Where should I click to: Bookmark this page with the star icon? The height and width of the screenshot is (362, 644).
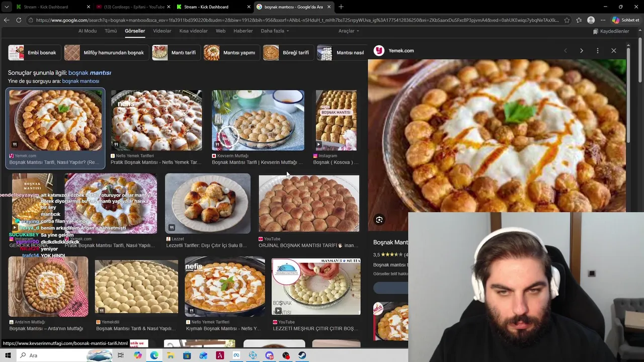tap(567, 20)
